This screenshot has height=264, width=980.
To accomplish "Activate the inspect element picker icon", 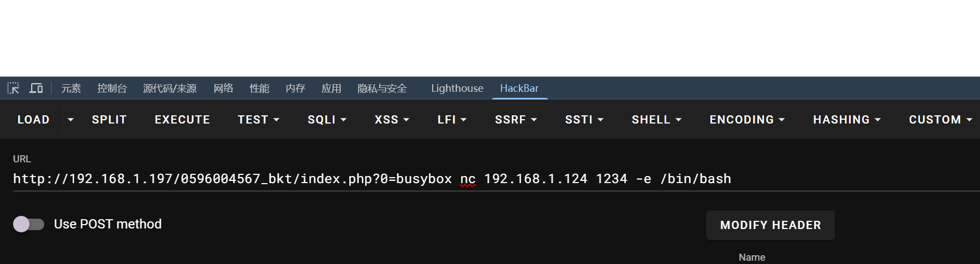I will [x=13, y=88].
